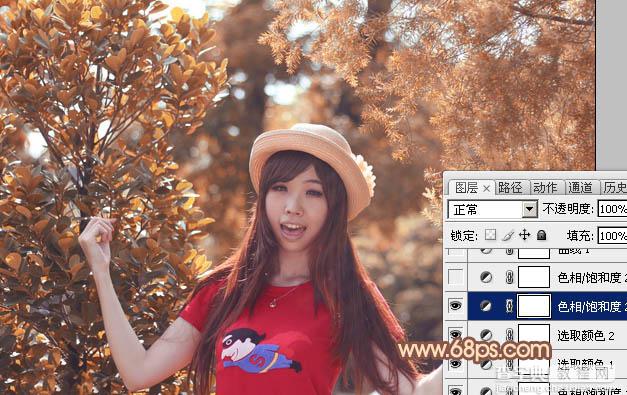
Task: Toggle lock all padlock icon
Action: 541,235
